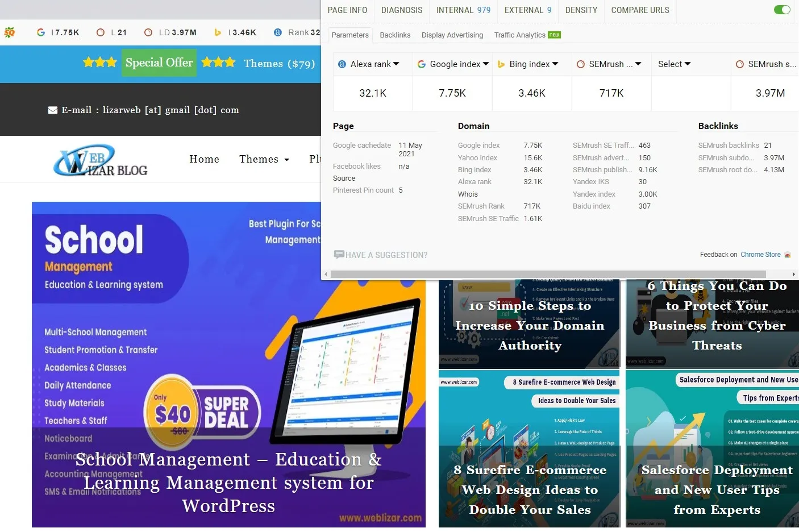This screenshot has height=532, width=799.
Task: Click the speech bubble suggestion icon
Action: click(x=339, y=255)
